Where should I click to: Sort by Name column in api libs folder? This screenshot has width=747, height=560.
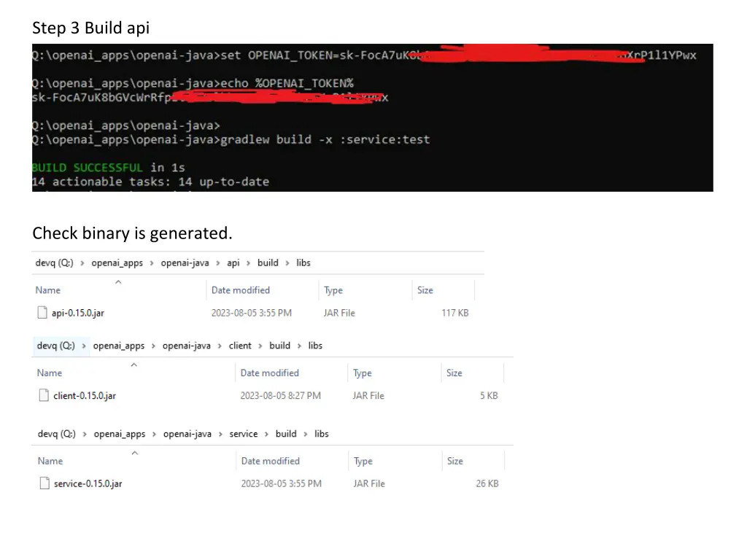click(x=48, y=290)
